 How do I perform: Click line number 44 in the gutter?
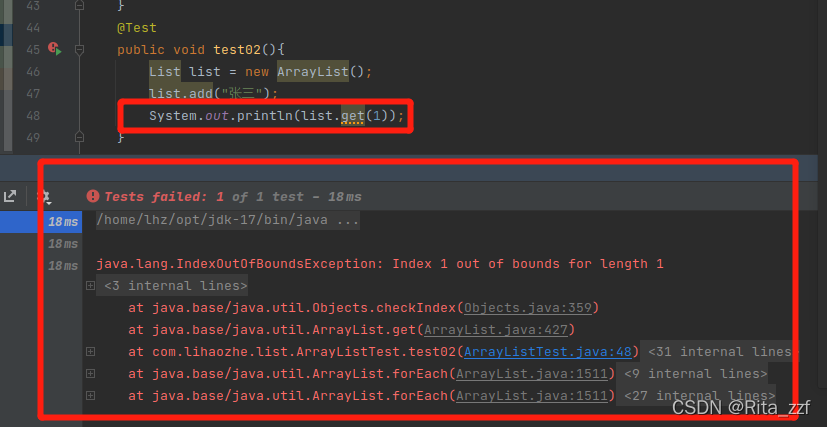(33, 27)
